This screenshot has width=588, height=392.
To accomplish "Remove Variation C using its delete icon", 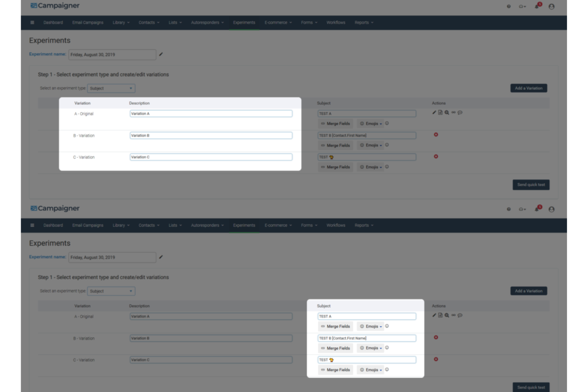I will 435,157.
